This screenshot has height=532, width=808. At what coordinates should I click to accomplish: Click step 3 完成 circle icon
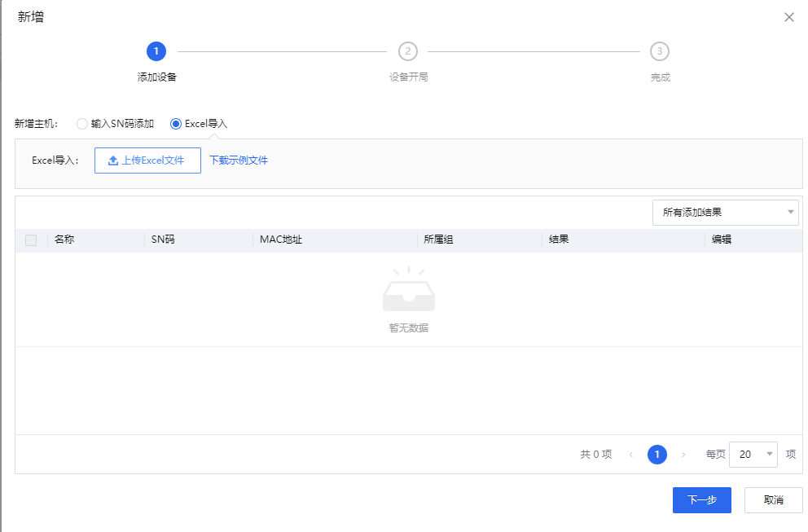(660, 51)
